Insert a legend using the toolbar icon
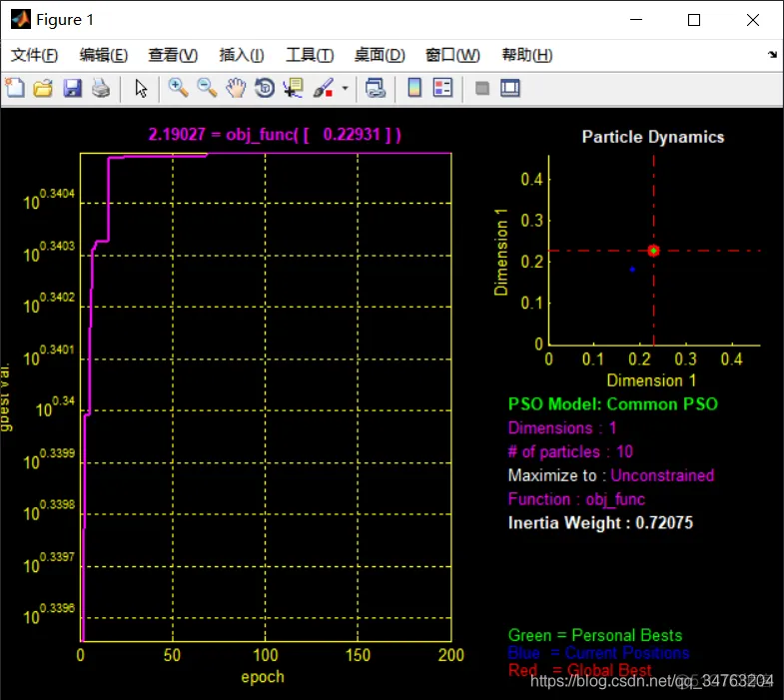784x700 pixels. [443, 88]
